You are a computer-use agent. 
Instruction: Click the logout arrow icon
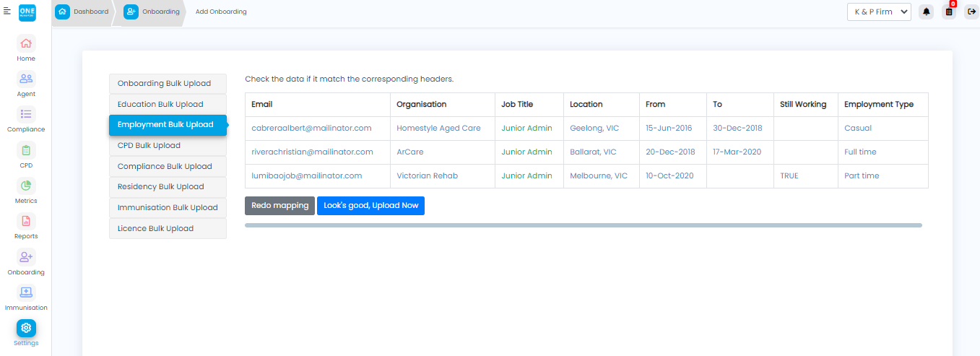tap(971, 12)
